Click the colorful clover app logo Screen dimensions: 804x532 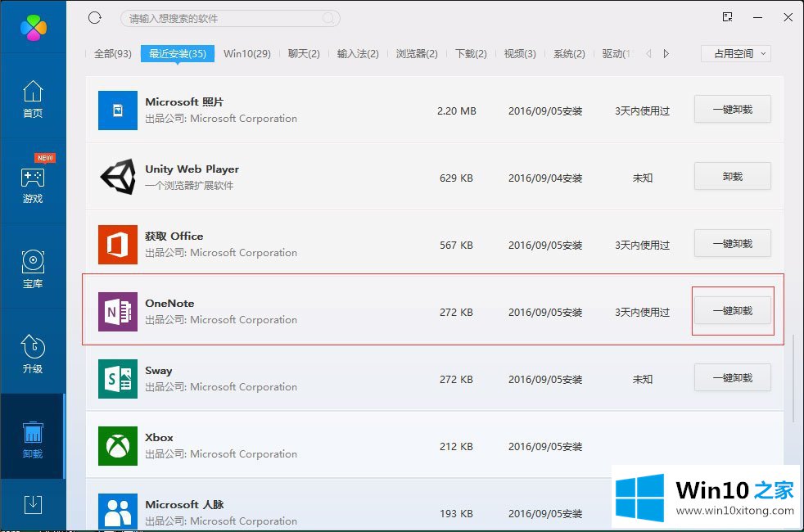click(x=34, y=27)
